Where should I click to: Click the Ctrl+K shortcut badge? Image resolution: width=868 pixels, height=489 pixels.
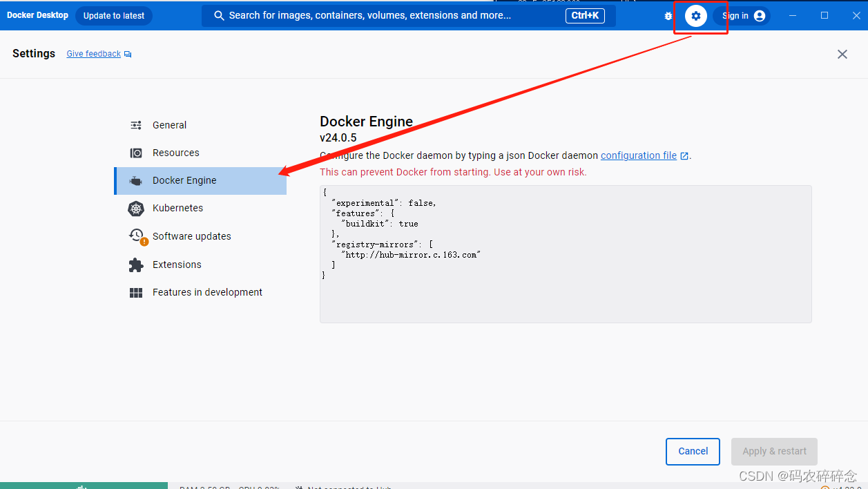[585, 16]
